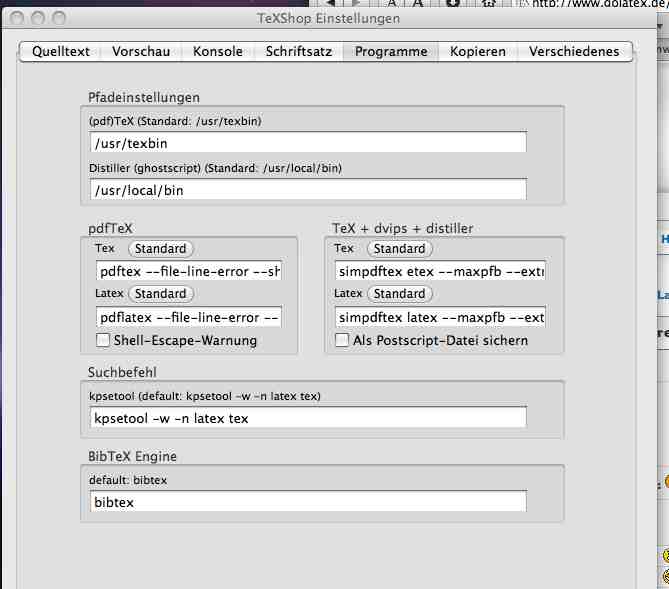Click the kpsetool search command field
Viewport: 669px width, 589px height.
click(308, 417)
